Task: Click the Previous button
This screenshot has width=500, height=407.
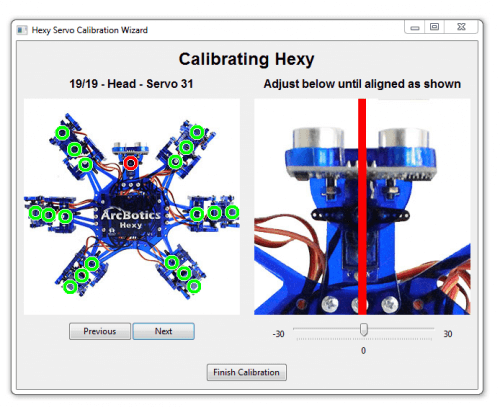Action: click(x=100, y=331)
